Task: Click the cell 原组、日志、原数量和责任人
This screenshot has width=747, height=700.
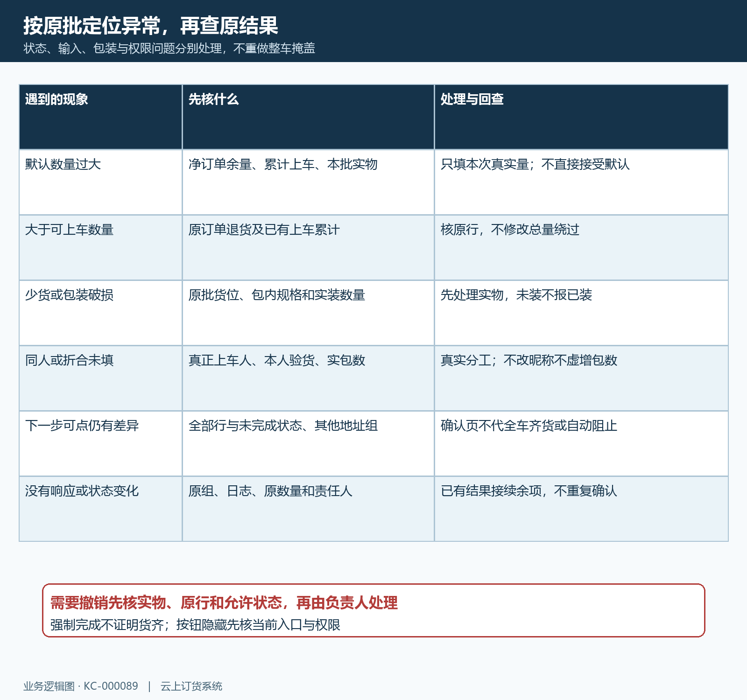Action: [308, 509]
